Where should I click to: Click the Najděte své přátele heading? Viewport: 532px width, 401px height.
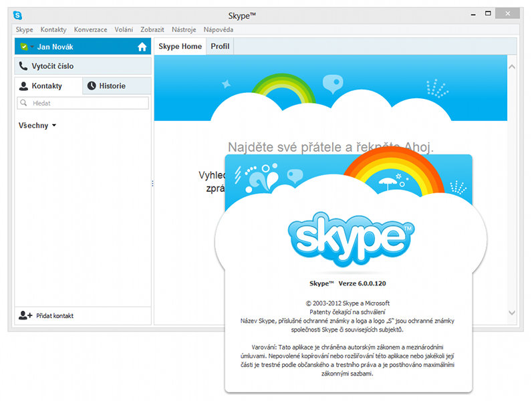(x=331, y=147)
